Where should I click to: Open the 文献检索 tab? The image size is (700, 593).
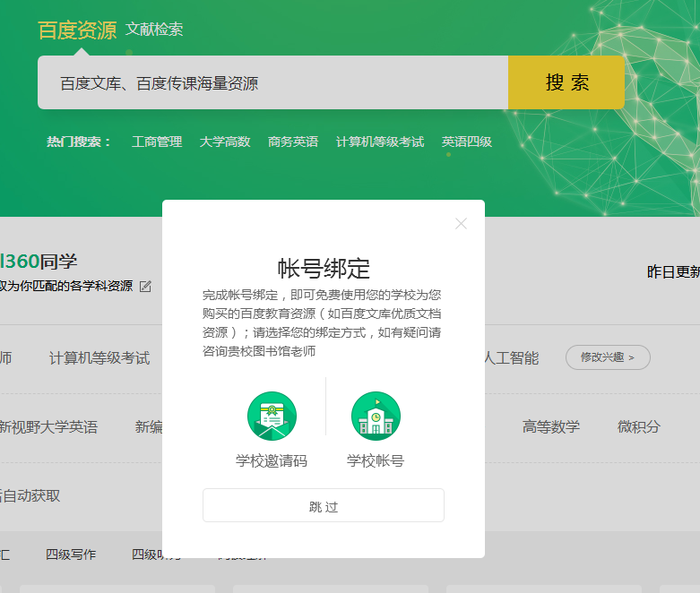click(154, 30)
